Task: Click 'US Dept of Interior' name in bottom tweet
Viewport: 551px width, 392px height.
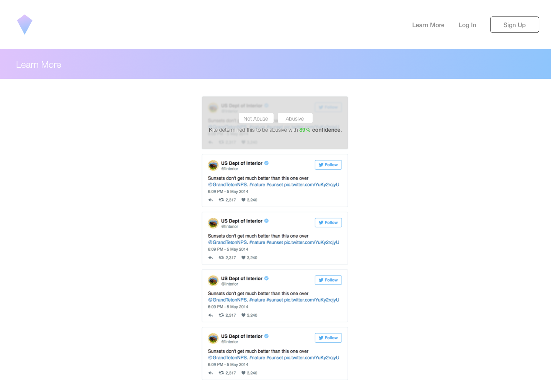Action: tap(242, 336)
